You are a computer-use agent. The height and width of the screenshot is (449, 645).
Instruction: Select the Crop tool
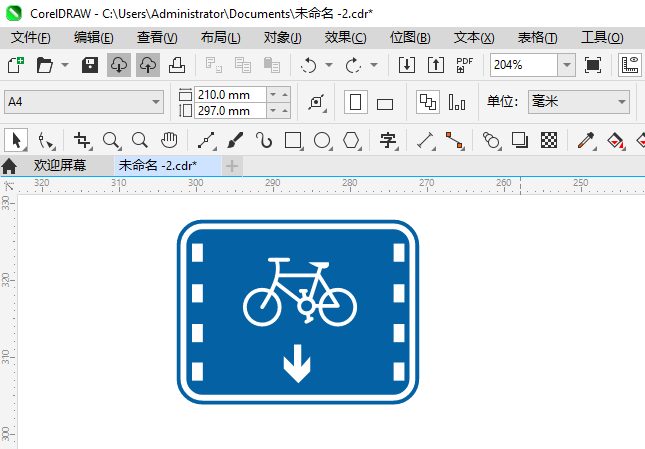click(82, 140)
